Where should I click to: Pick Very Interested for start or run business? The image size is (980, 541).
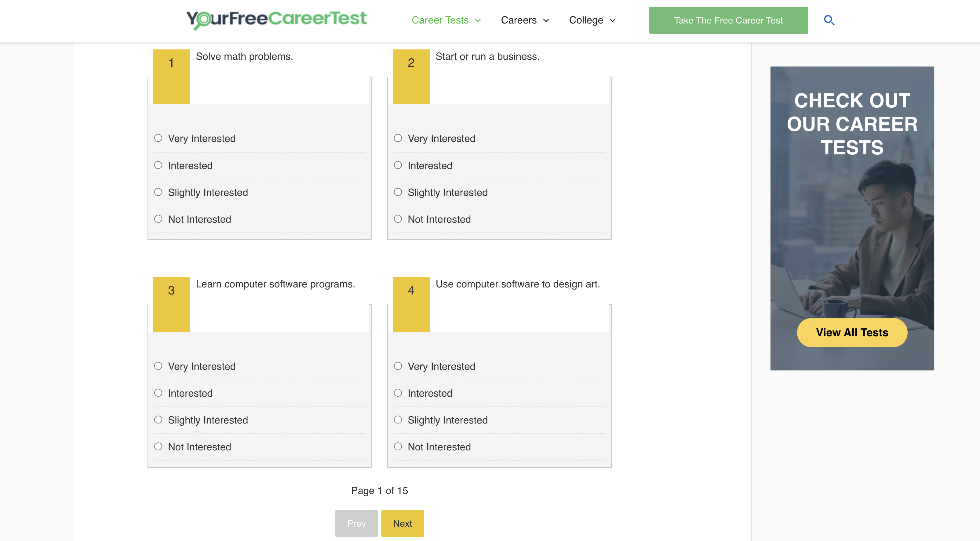398,138
